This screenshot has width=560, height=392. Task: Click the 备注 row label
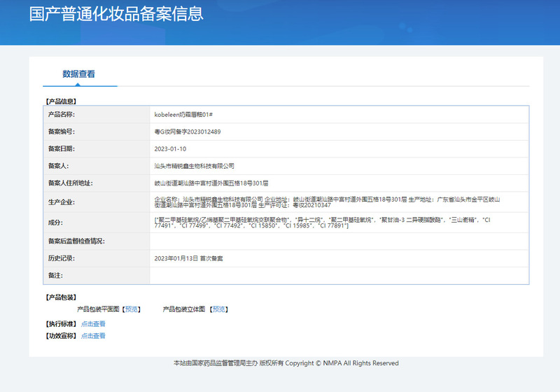pos(55,275)
